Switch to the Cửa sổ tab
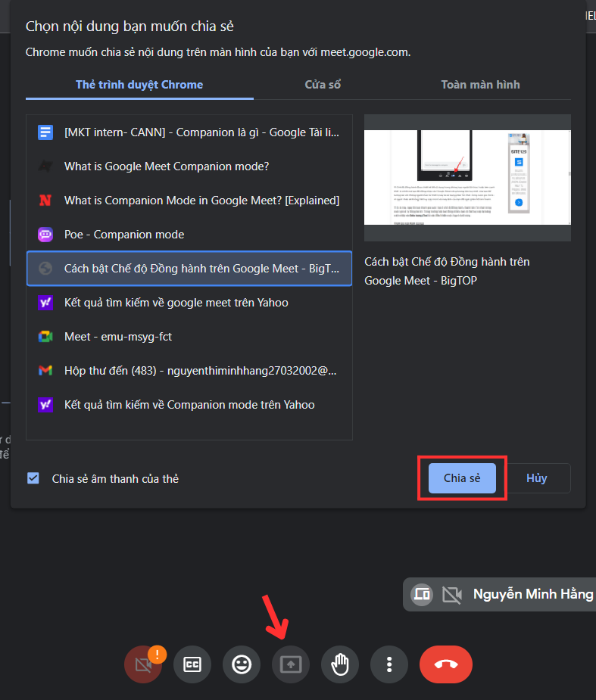596x700 pixels. (323, 85)
